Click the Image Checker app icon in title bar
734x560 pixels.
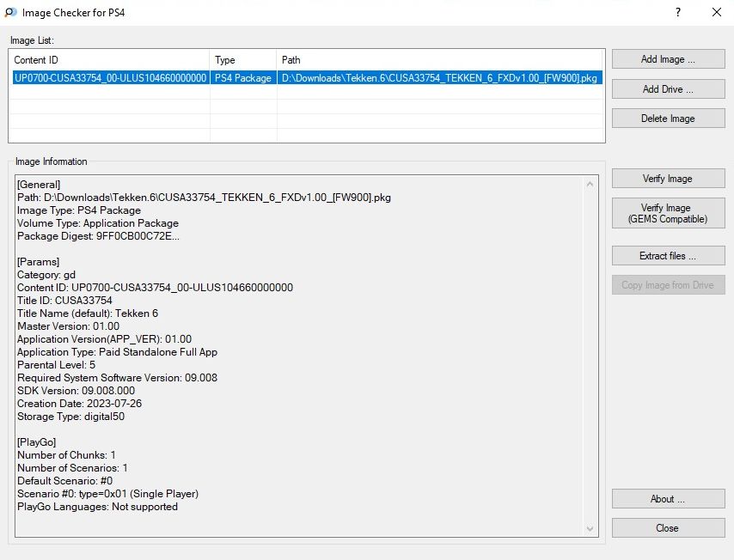pyautogui.click(x=10, y=12)
